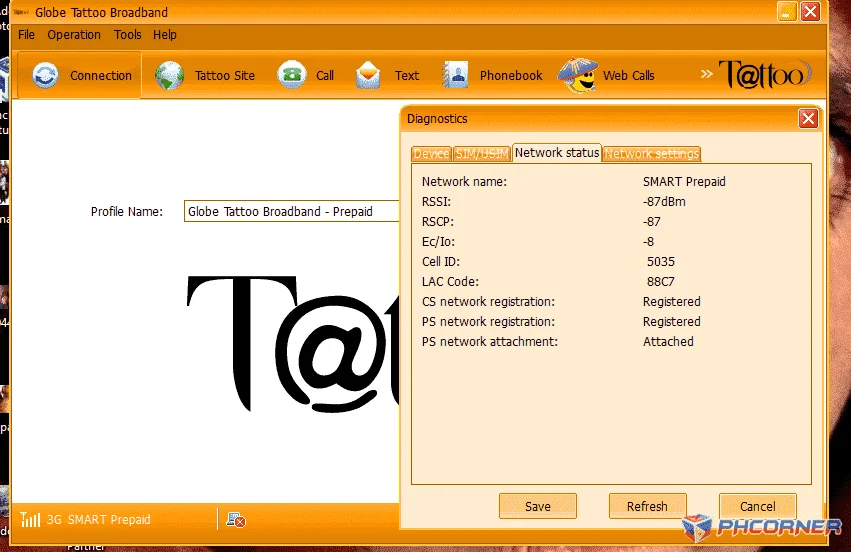Click the CS network registration Registered value
851x552 pixels.
pos(671,302)
